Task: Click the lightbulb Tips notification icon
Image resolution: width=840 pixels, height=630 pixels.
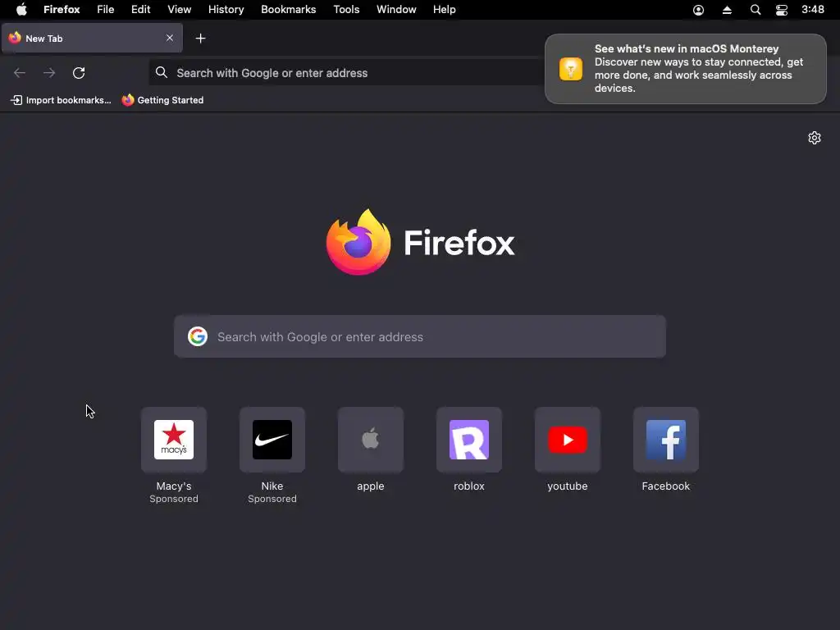Action: (571, 69)
